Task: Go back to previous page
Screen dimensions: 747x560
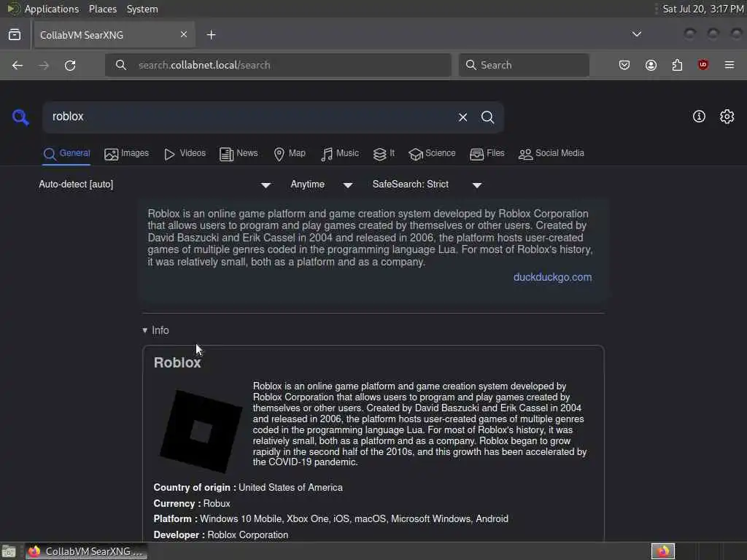Action: click(18, 65)
